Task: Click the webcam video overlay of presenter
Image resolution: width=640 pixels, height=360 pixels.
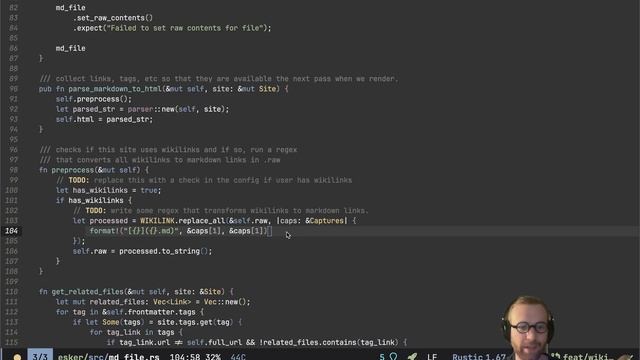Action: point(528,327)
